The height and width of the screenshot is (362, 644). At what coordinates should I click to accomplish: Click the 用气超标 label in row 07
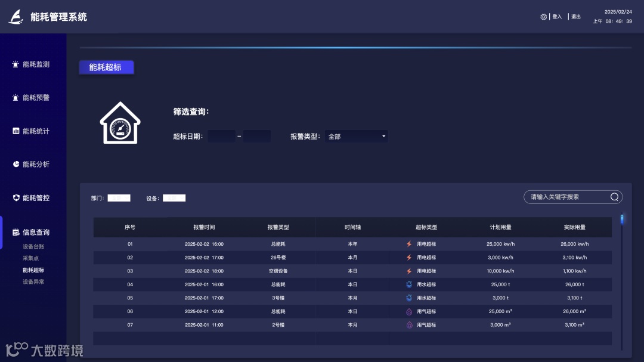426,325
